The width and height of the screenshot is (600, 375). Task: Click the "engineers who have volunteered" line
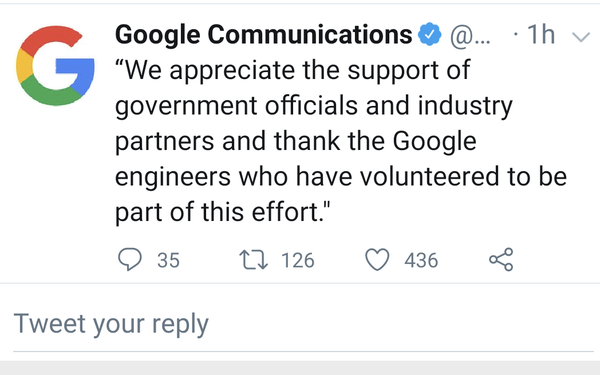pos(341,177)
